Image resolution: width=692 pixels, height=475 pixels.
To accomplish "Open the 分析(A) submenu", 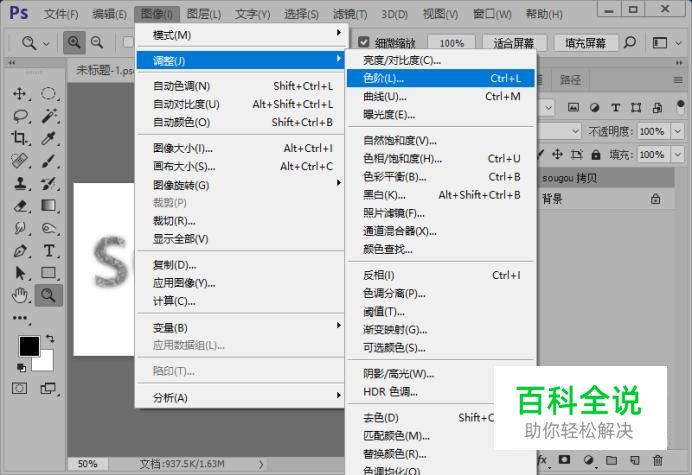I will coord(241,398).
